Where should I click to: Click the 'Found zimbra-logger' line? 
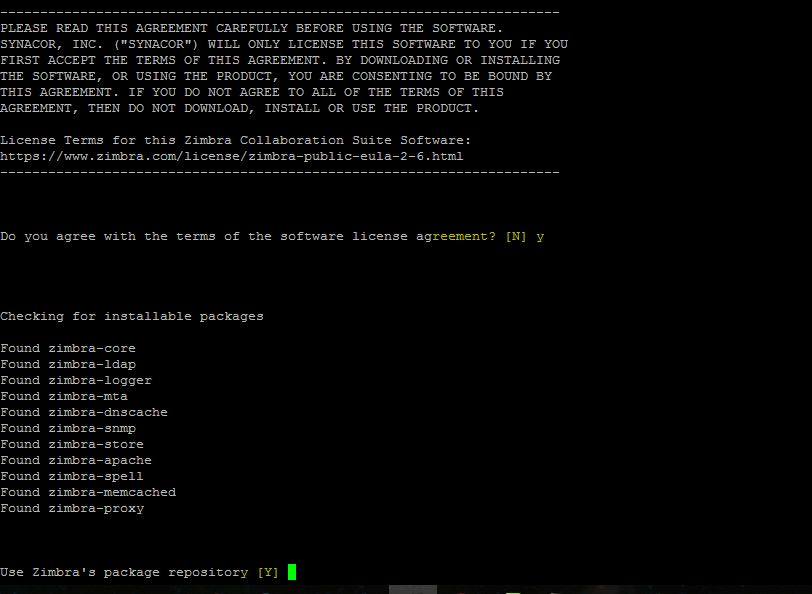point(76,381)
